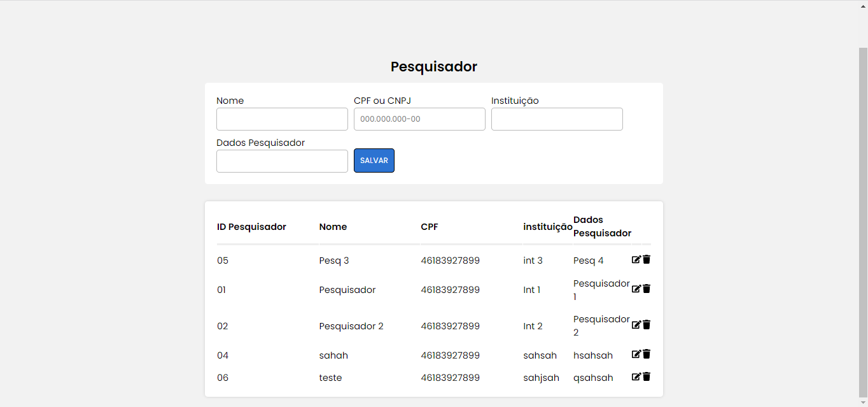Delete the sahah record
This screenshot has height=407, width=868.
click(646, 354)
